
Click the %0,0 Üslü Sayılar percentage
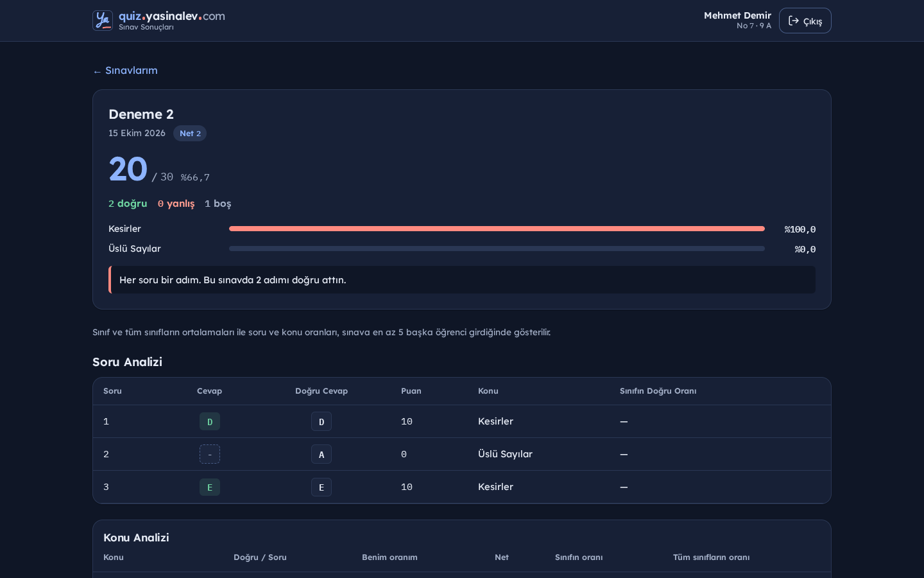point(805,249)
